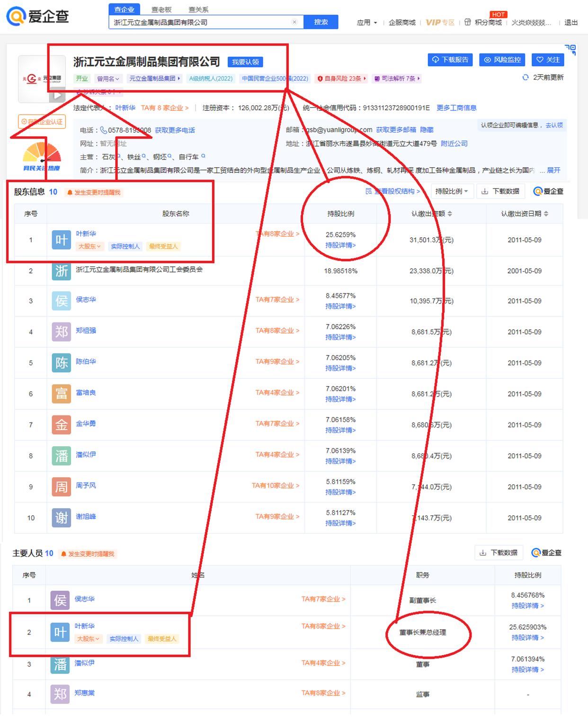Click 下载数据 in 股东信息 section
Screen dimensions: 588x720
tap(500, 191)
